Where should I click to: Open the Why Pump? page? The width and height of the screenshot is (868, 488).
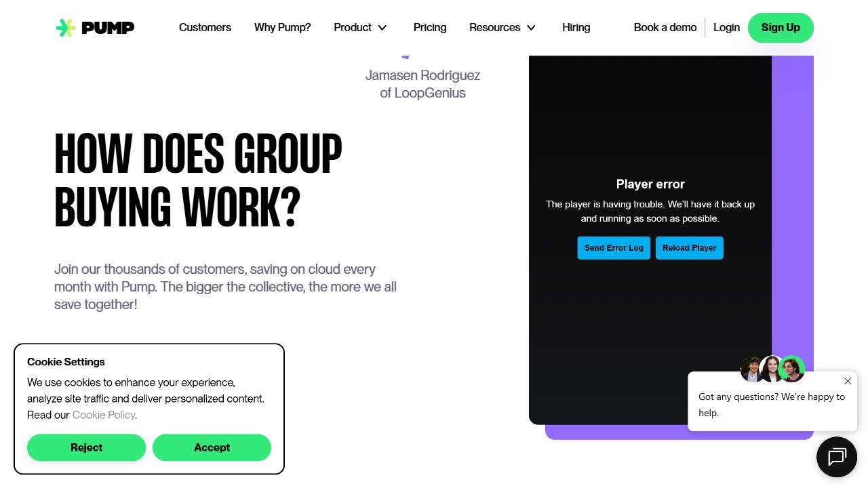282,28
